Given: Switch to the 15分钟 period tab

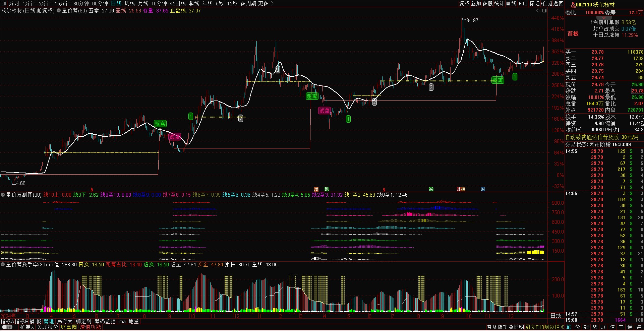Looking at the screenshot, I should (x=62, y=3).
